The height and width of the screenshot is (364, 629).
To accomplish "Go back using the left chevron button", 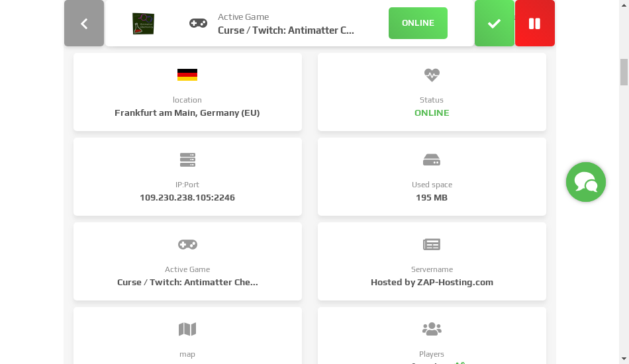I will 84,23.
